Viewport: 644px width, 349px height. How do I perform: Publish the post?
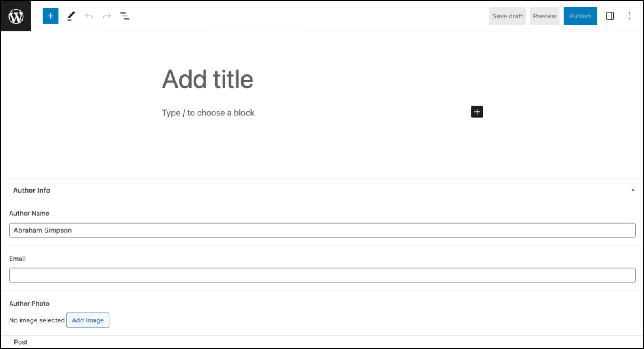[x=580, y=16]
